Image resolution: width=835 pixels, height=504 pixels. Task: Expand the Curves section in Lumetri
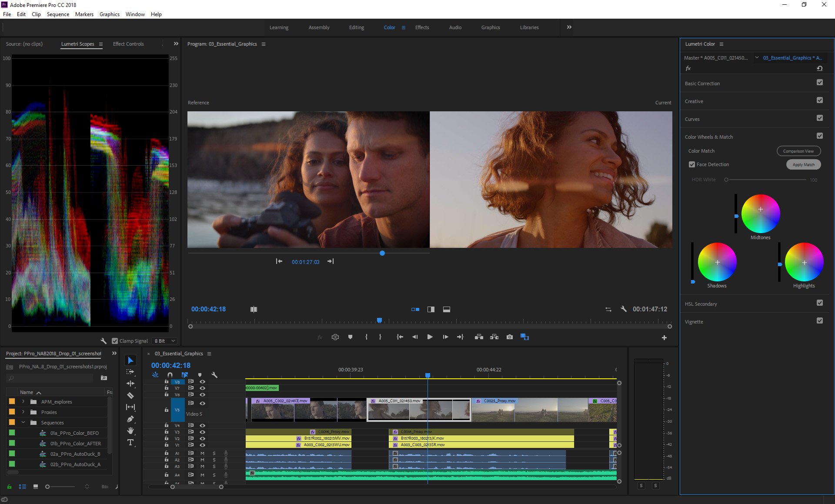click(693, 119)
